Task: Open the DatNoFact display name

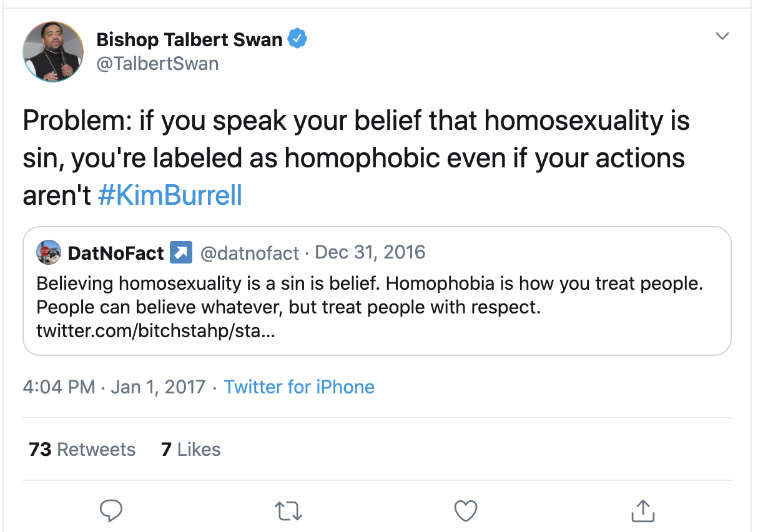Action: tap(116, 253)
